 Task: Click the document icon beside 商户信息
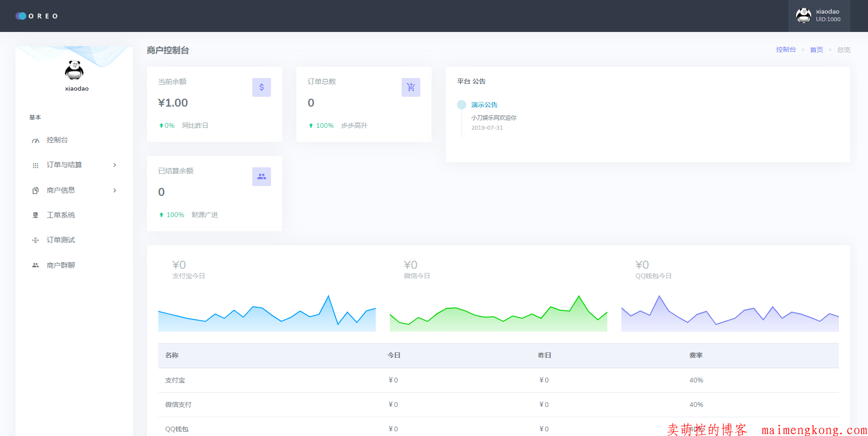coord(35,190)
